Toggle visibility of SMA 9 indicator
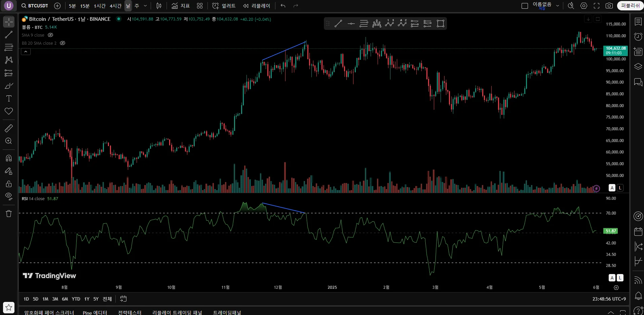The width and height of the screenshot is (644, 315). pos(50,35)
